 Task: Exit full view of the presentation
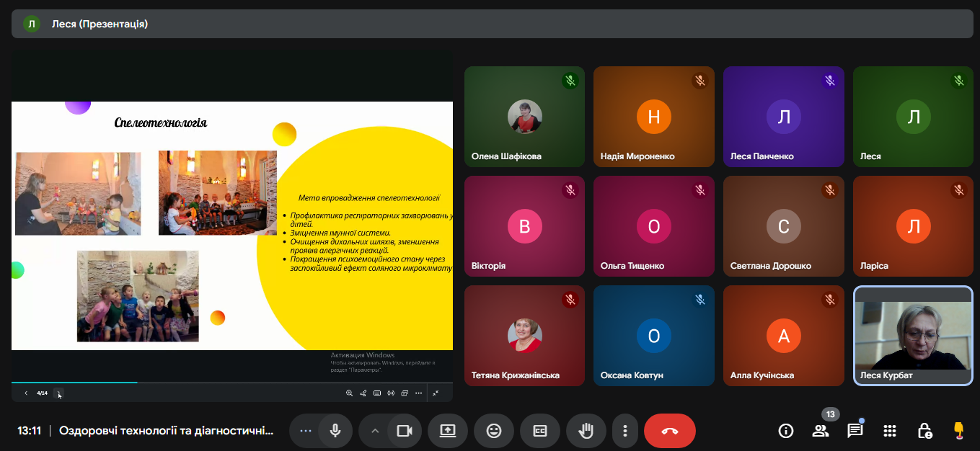(x=436, y=393)
